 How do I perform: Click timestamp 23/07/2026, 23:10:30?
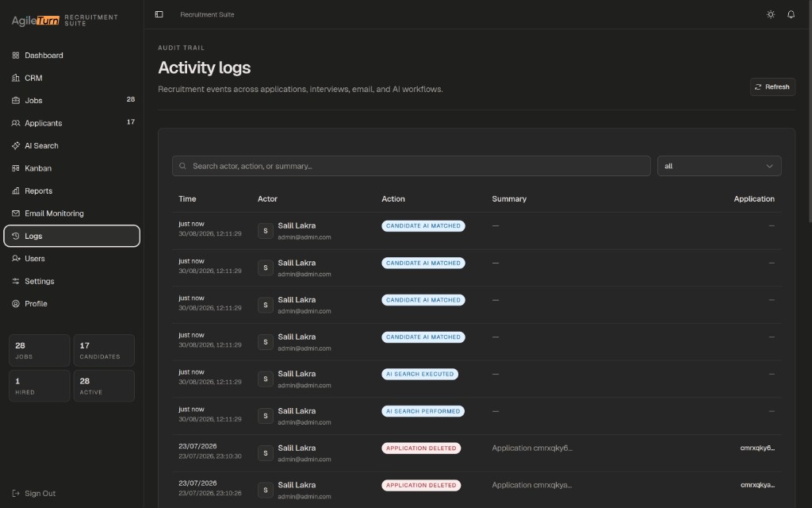tap(209, 456)
